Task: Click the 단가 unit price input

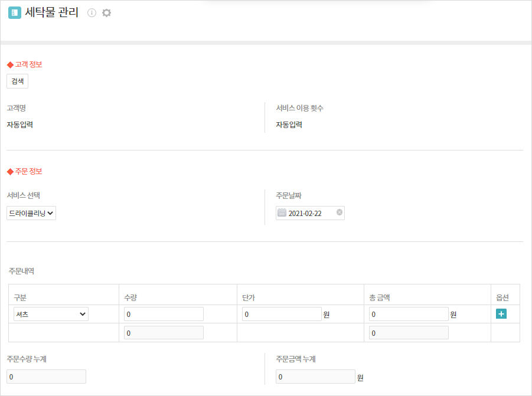Action: click(282, 315)
